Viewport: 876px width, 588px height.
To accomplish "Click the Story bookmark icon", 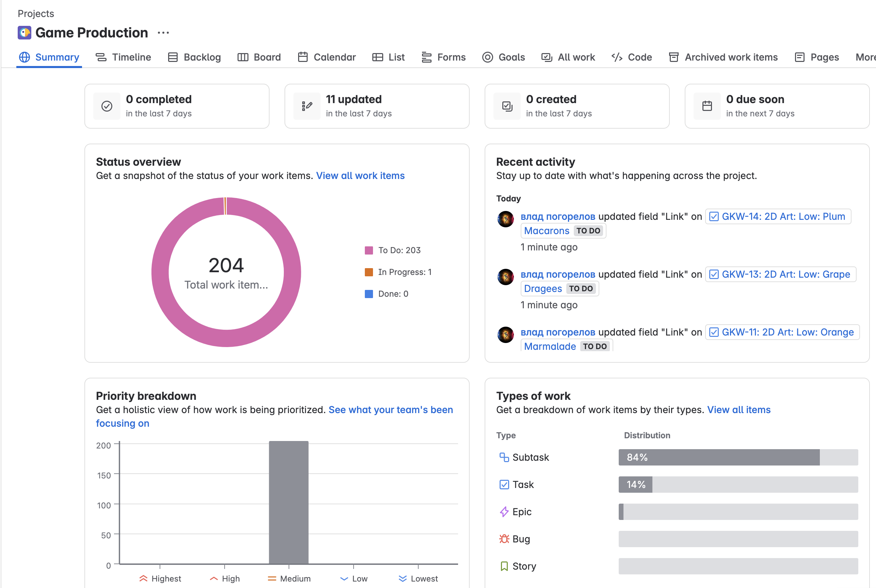I will (504, 566).
